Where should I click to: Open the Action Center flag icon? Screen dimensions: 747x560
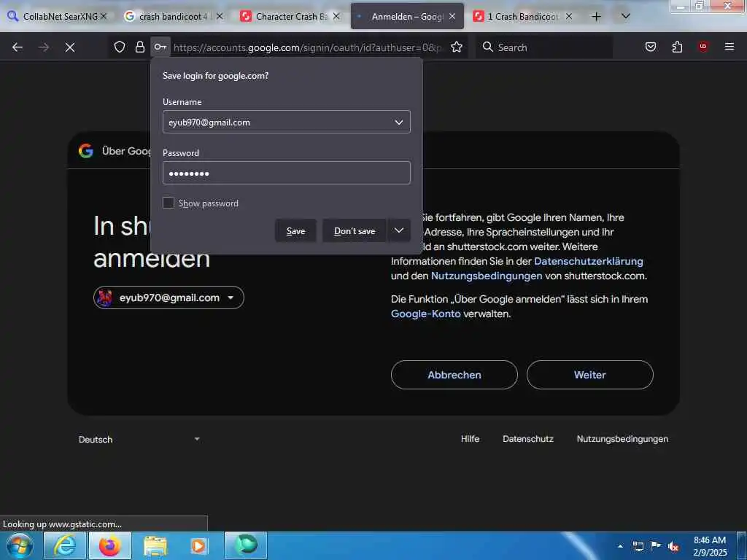656,546
